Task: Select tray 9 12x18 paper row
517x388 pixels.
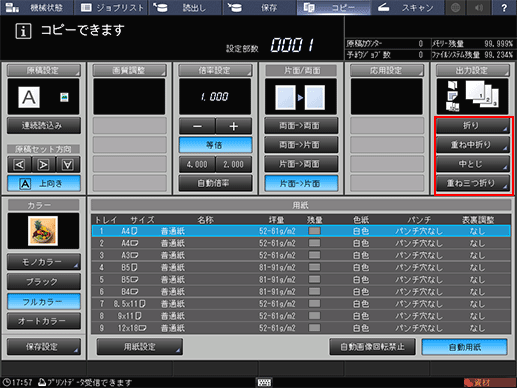Action: click(301, 328)
